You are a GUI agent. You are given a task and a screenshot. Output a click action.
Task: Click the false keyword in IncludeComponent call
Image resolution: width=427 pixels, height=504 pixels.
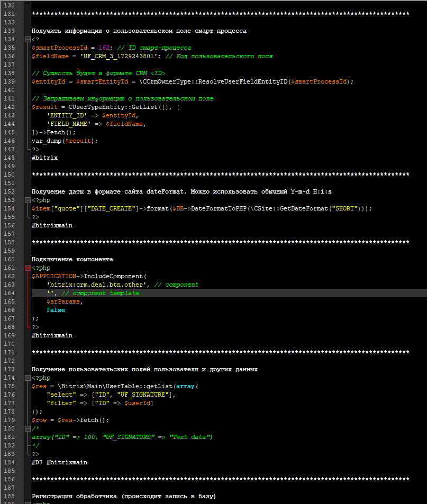click(x=56, y=310)
